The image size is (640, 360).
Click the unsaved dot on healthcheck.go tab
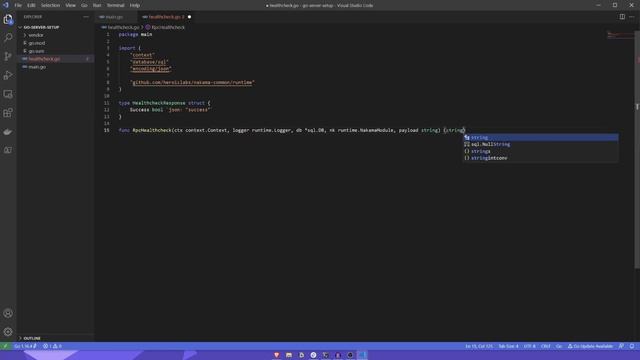189,17
